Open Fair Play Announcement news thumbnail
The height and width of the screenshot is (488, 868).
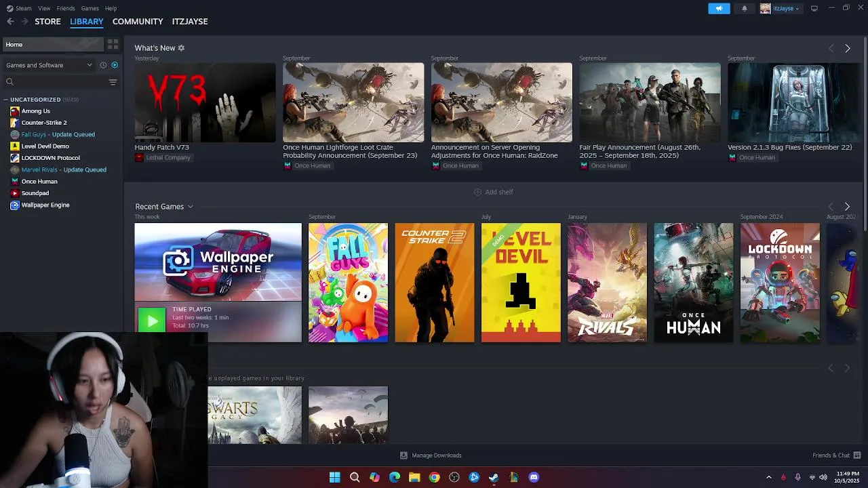click(x=650, y=102)
